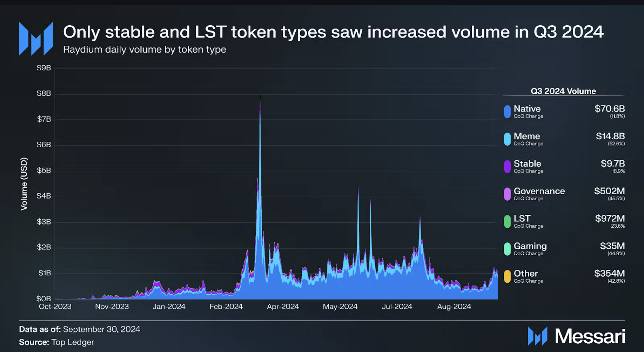Click the chart title about Q3 2024 volume
The width and height of the screenshot is (644, 352).
pyautogui.click(x=334, y=32)
